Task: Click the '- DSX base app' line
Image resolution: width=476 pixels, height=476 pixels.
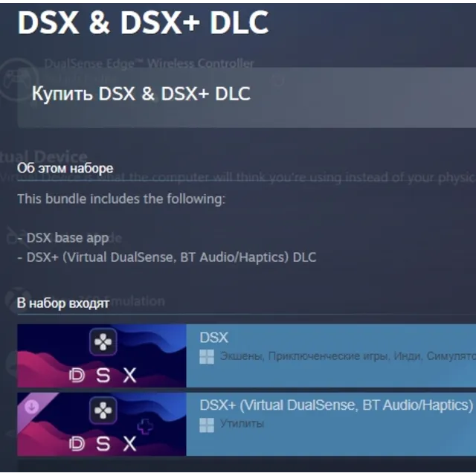Action: (x=62, y=238)
